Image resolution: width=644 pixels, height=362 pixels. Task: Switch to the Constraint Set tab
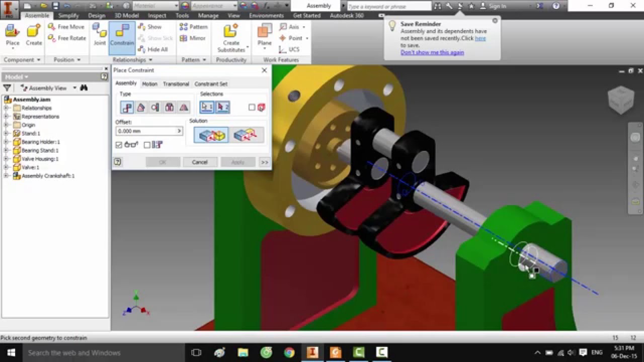[211, 84]
